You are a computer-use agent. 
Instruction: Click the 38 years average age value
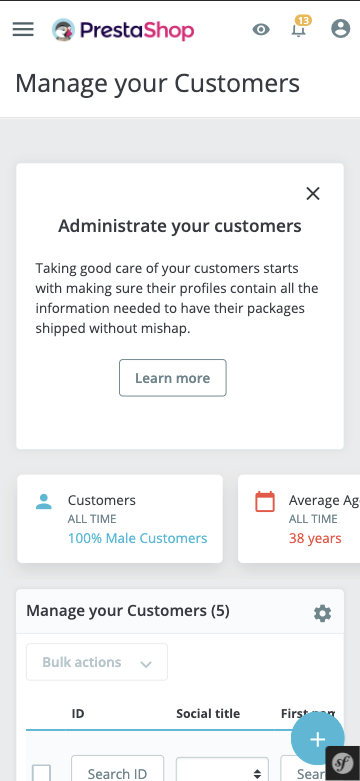[x=315, y=538]
